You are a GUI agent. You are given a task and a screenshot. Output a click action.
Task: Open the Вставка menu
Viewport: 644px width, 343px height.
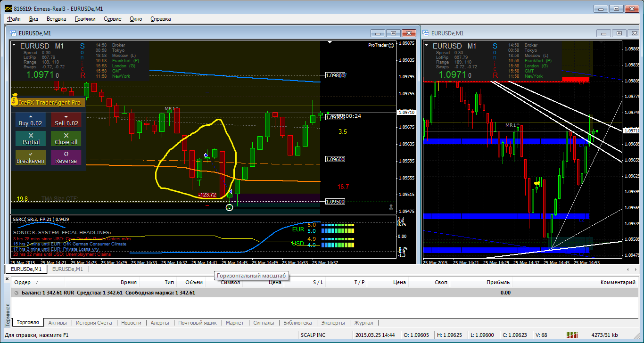(x=57, y=19)
